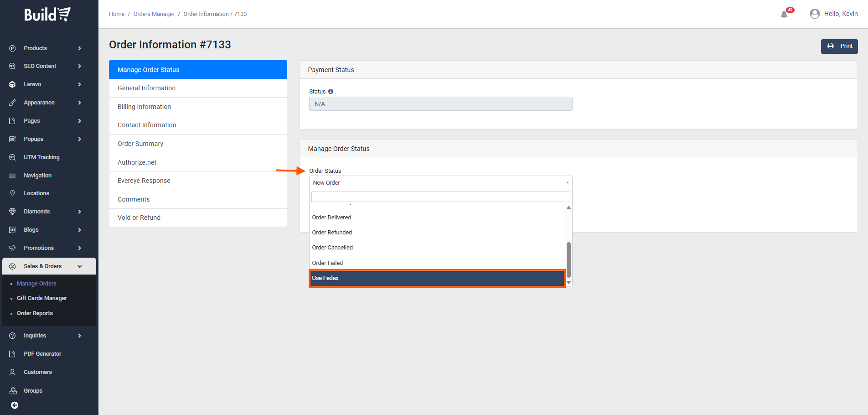Expand the Pages chevron
Image resolution: width=868 pixels, height=415 pixels.
[x=80, y=121]
